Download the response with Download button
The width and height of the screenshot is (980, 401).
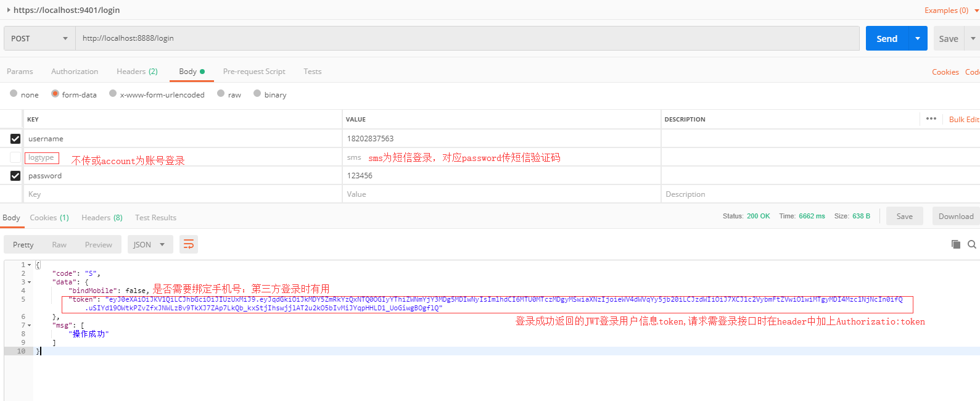click(x=955, y=217)
